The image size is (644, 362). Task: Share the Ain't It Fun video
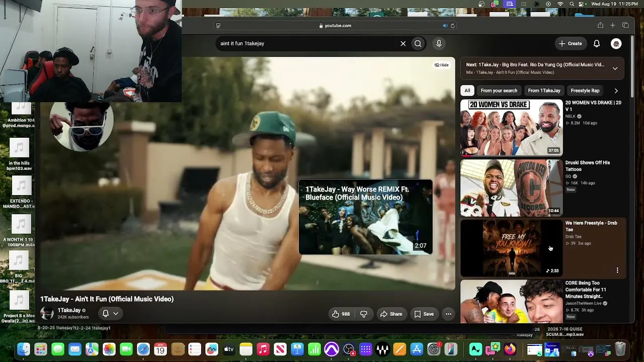391,314
